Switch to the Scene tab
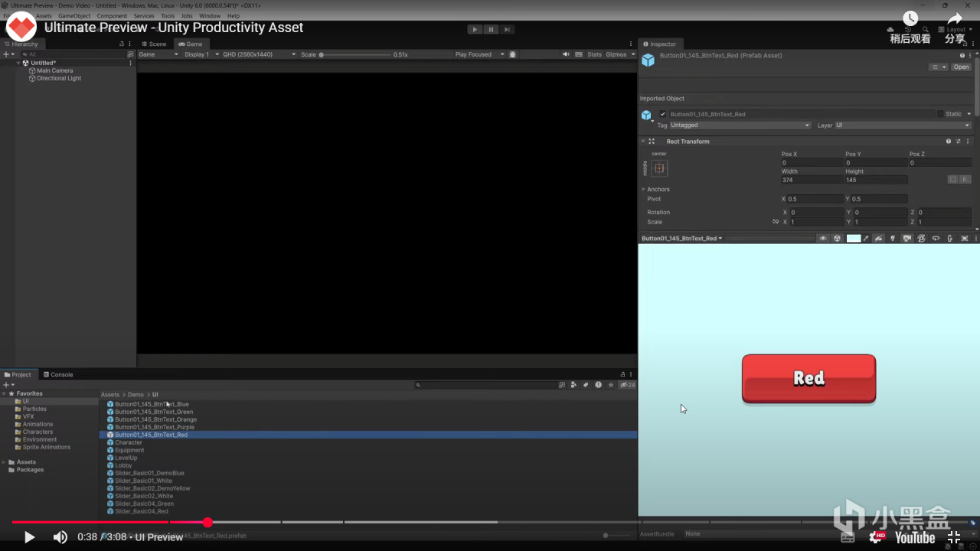 (154, 44)
